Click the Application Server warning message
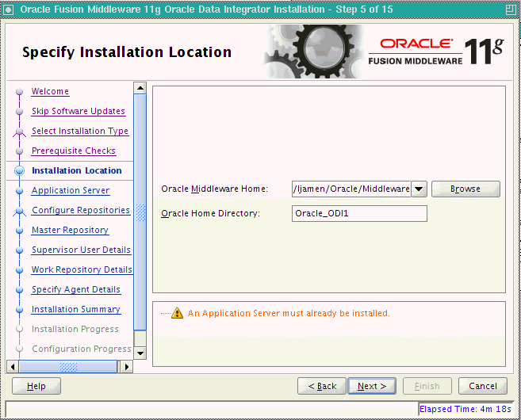Image resolution: width=521 pixels, height=420 pixels. point(289,314)
